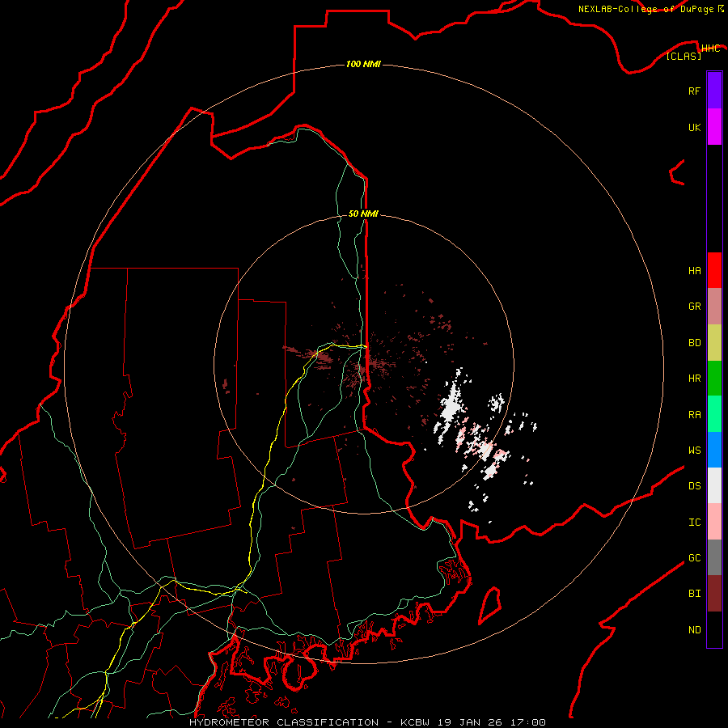Click the BI legend label

(694, 594)
